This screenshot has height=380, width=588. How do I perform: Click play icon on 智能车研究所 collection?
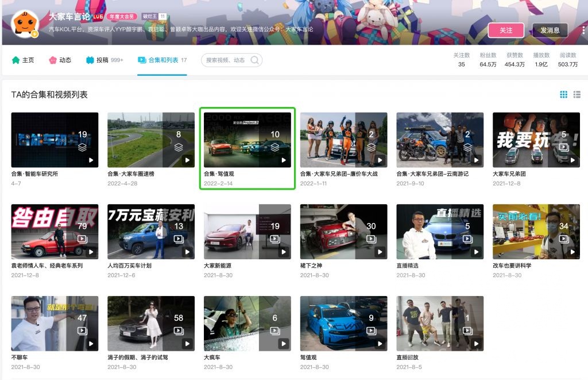91,160
